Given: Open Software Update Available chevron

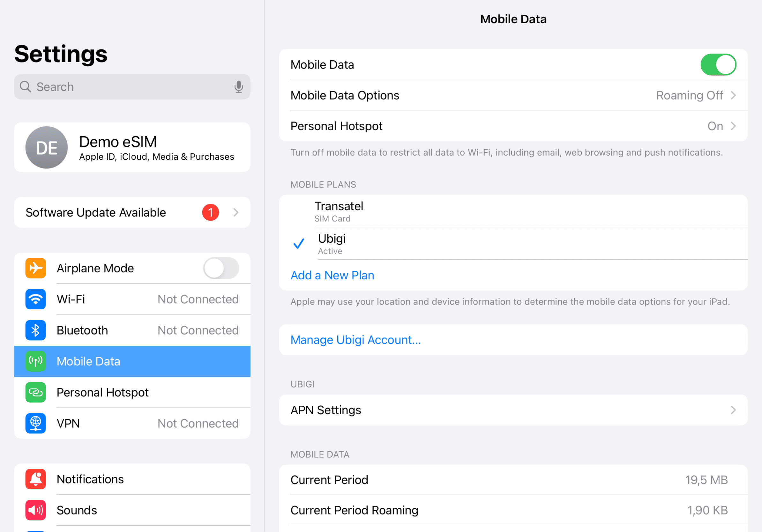Looking at the screenshot, I should (x=236, y=212).
